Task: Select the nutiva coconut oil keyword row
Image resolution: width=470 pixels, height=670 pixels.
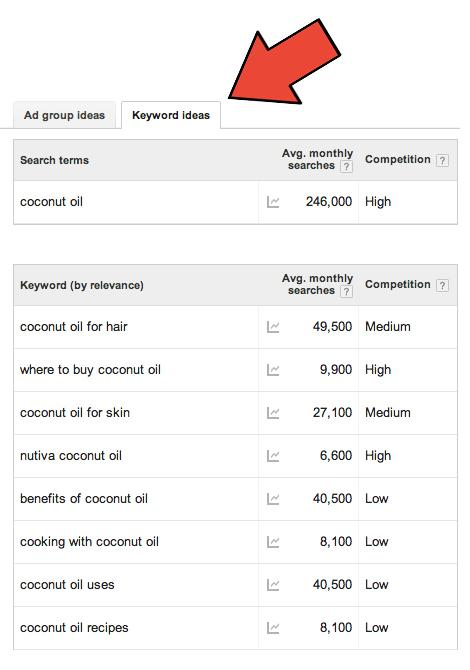Action: (235, 456)
